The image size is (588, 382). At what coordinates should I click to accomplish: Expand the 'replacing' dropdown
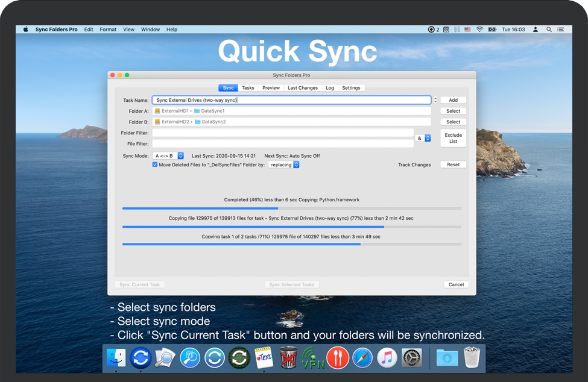(284, 164)
